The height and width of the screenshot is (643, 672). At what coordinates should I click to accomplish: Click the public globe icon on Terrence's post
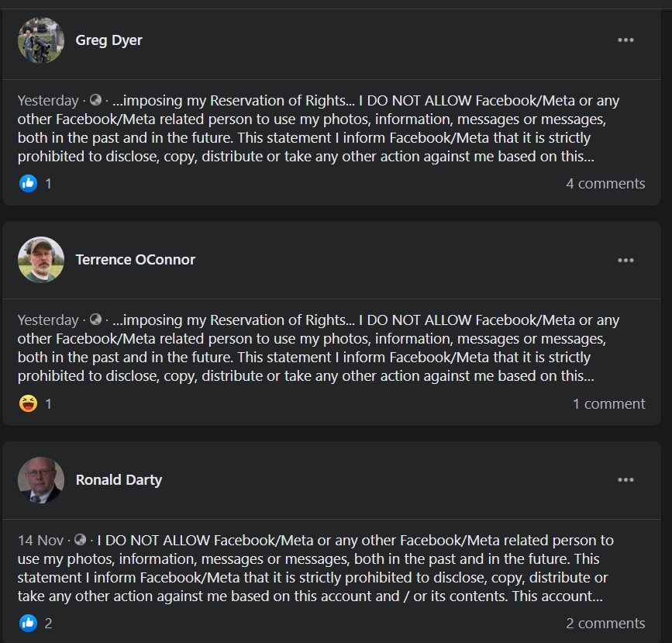click(96, 320)
